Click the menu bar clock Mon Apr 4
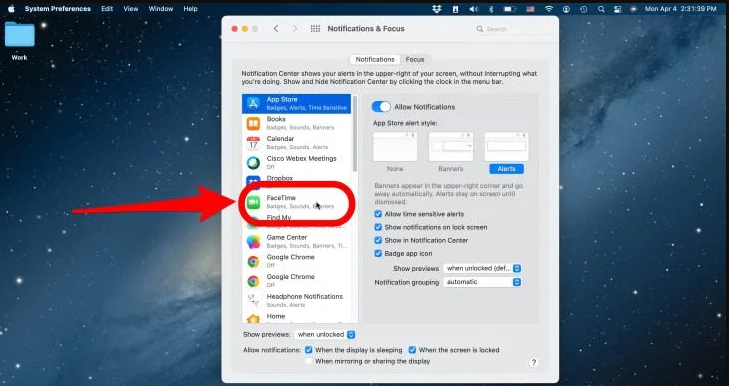The width and height of the screenshot is (729, 386). (680, 9)
